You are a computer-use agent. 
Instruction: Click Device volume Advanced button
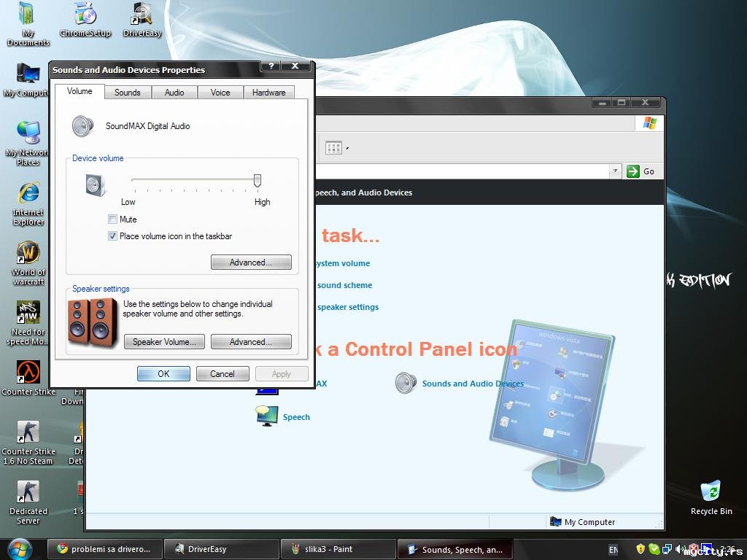click(251, 262)
